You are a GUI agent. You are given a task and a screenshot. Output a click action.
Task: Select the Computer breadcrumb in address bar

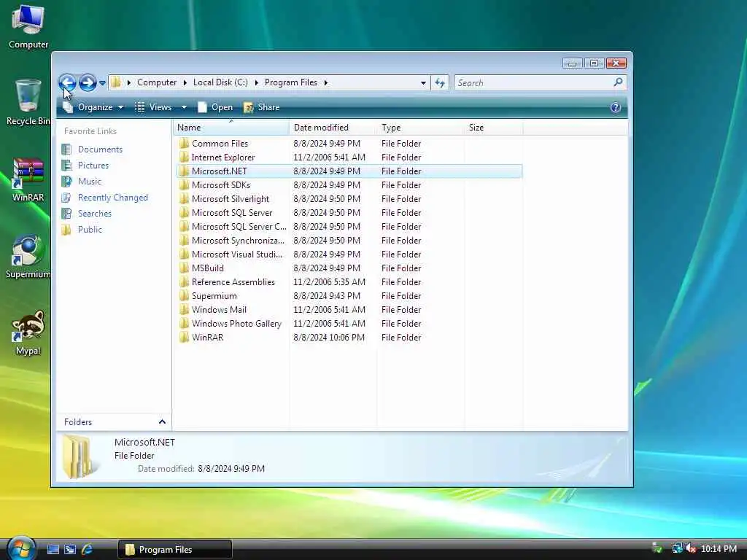[x=157, y=82]
